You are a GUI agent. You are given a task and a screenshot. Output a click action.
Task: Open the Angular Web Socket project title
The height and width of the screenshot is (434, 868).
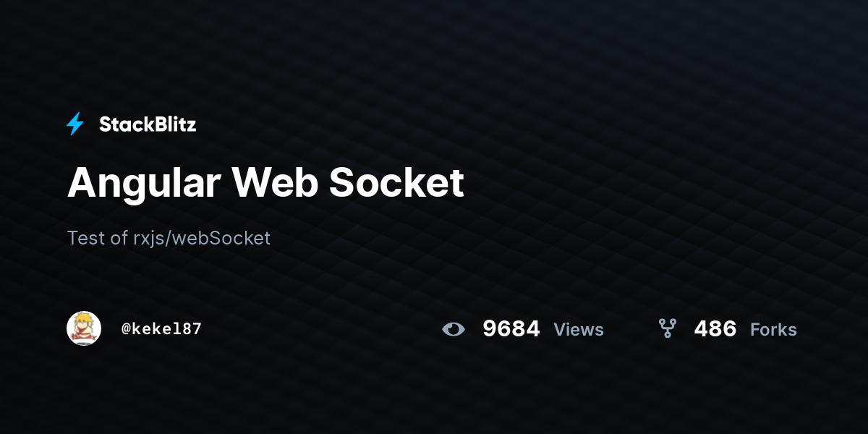pos(265,183)
